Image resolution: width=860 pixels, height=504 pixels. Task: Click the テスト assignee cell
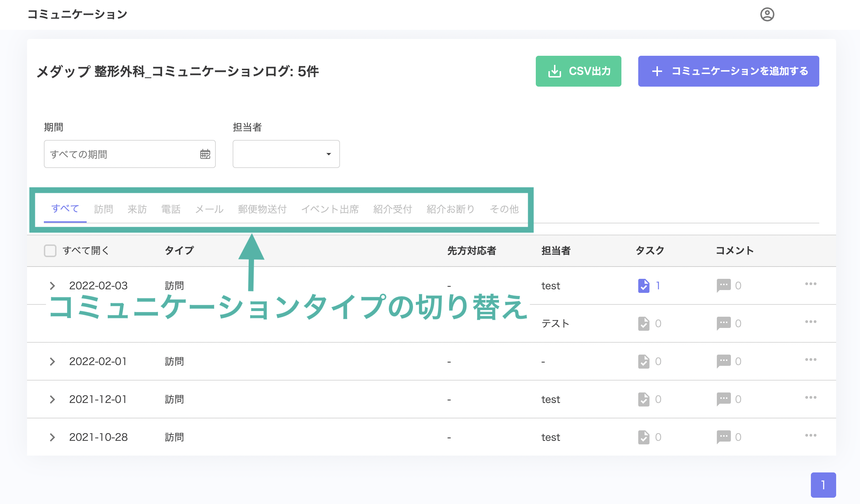point(555,323)
